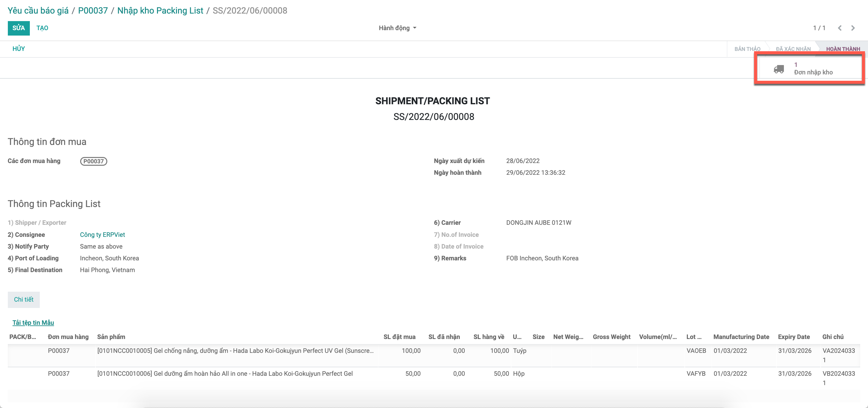Open the Chi tiết tab

coord(24,300)
